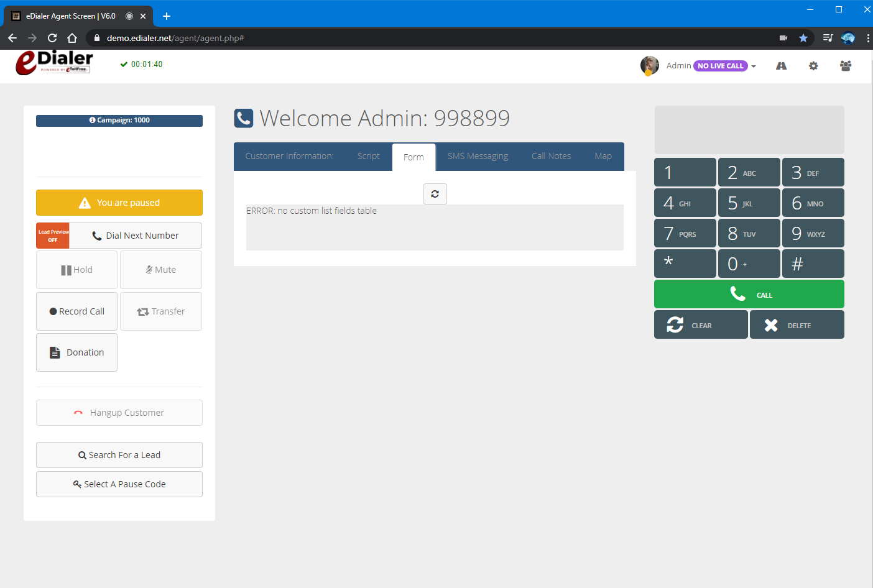
Task: Click the Transfer button
Action: (x=161, y=311)
